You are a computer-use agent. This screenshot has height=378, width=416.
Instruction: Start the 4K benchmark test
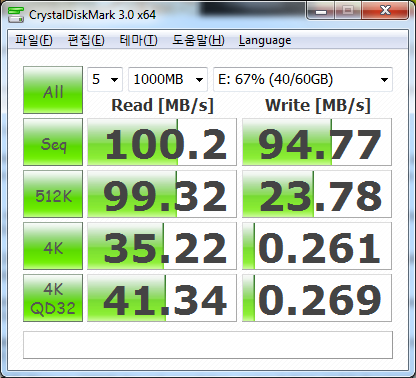click(x=53, y=246)
